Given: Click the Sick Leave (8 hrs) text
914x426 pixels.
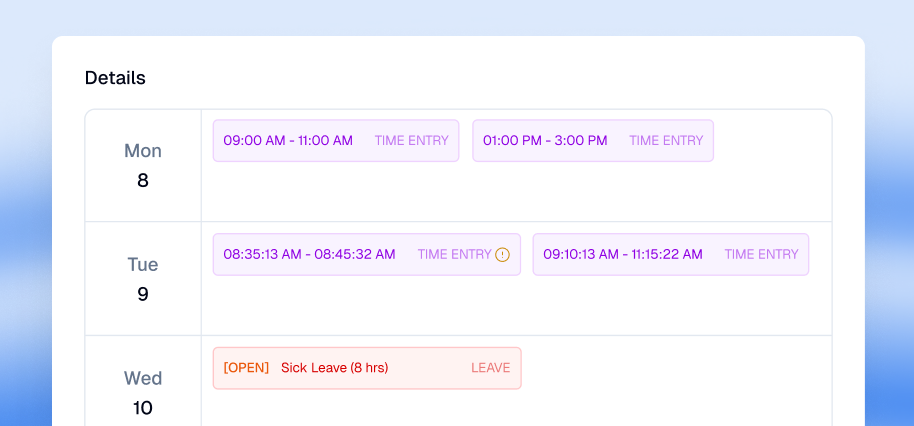Looking at the screenshot, I should pyautogui.click(x=334, y=368).
